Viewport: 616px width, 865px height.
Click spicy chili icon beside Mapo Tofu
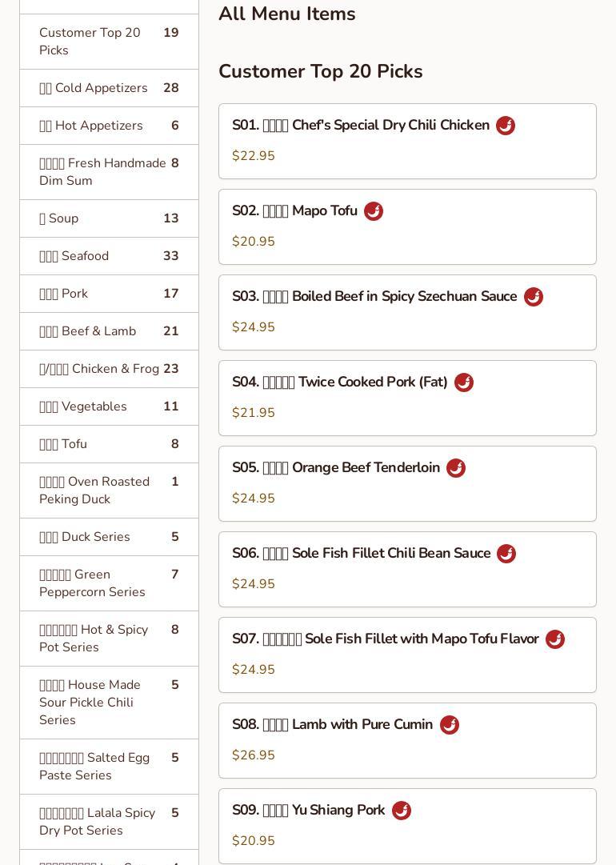pos(373,211)
